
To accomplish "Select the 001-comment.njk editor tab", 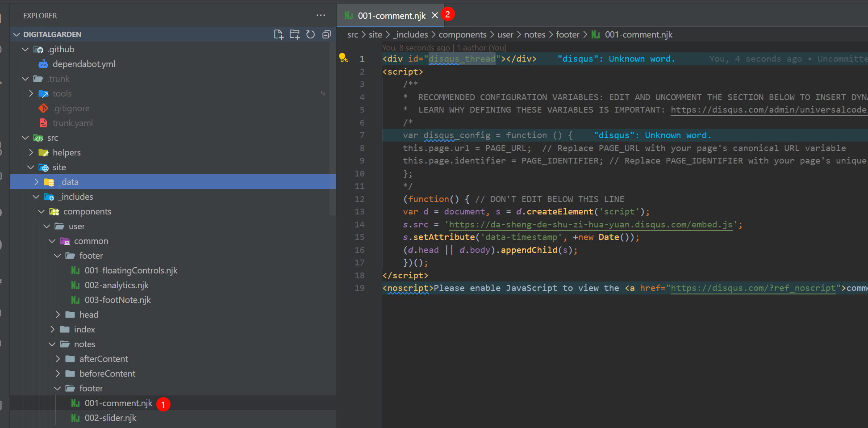I will pyautogui.click(x=392, y=16).
